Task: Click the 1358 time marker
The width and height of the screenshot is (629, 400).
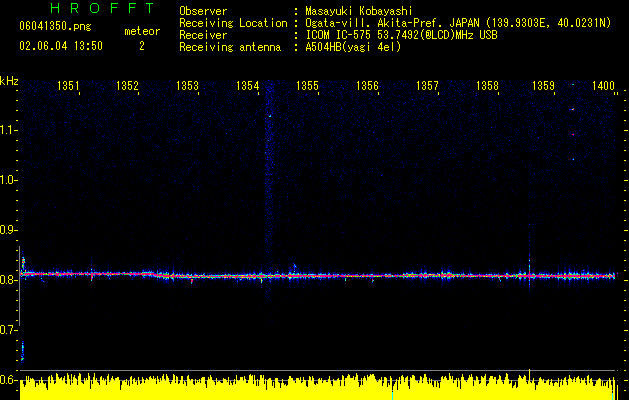Action: tap(487, 86)
